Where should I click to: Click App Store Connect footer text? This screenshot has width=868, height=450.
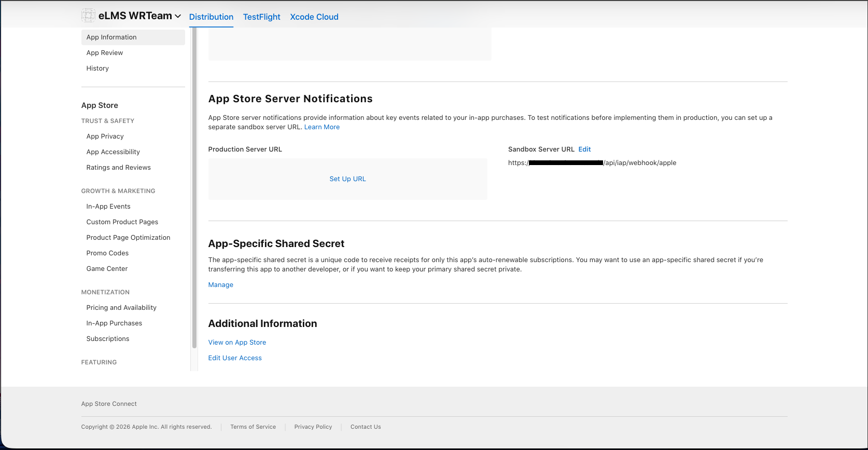coord(109,404)
